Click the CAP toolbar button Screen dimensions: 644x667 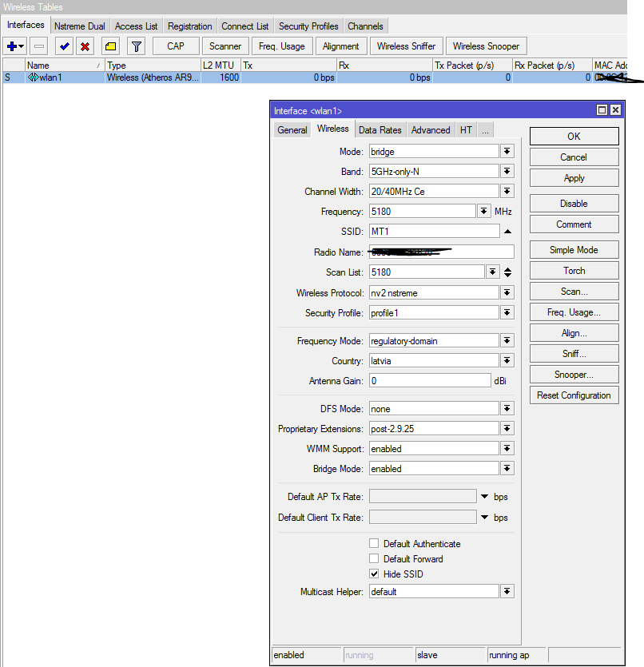(x=176, y=46)
